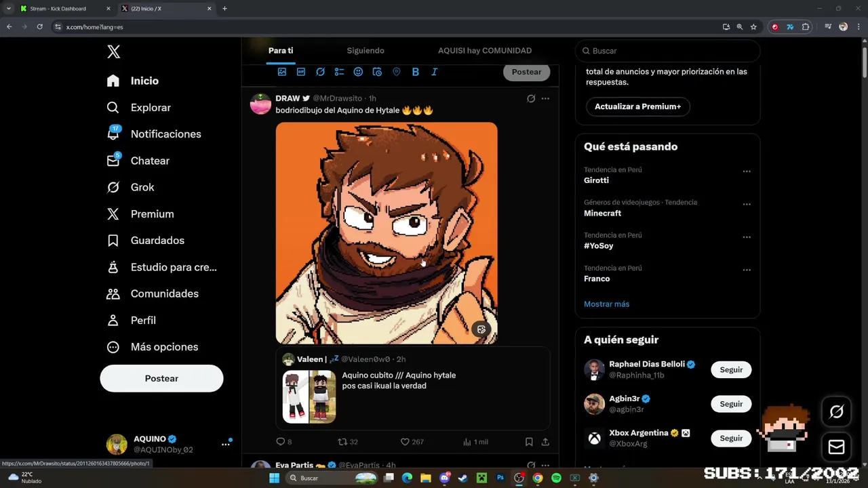Open floating messages envelope button
Image resolution: width=868 pixels, height=488 pixels.
point(836,447)
